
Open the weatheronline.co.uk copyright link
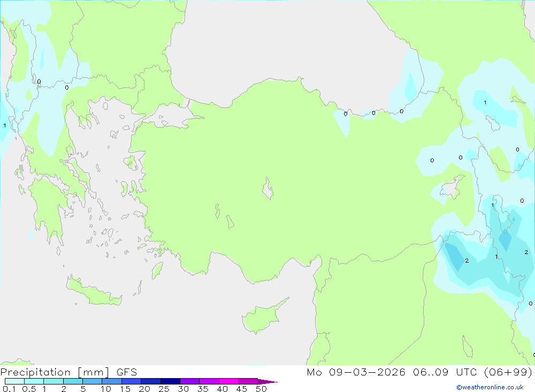(x=490, y=387)
